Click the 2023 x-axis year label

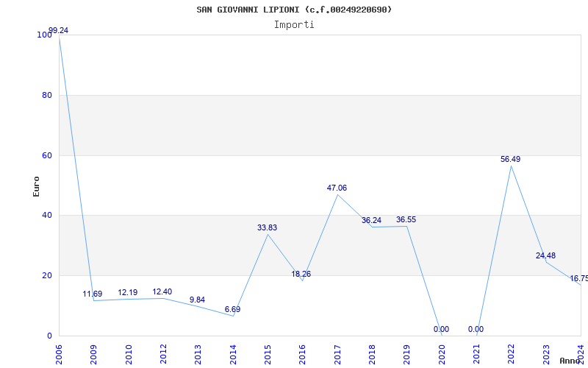(x=546, y=355)
